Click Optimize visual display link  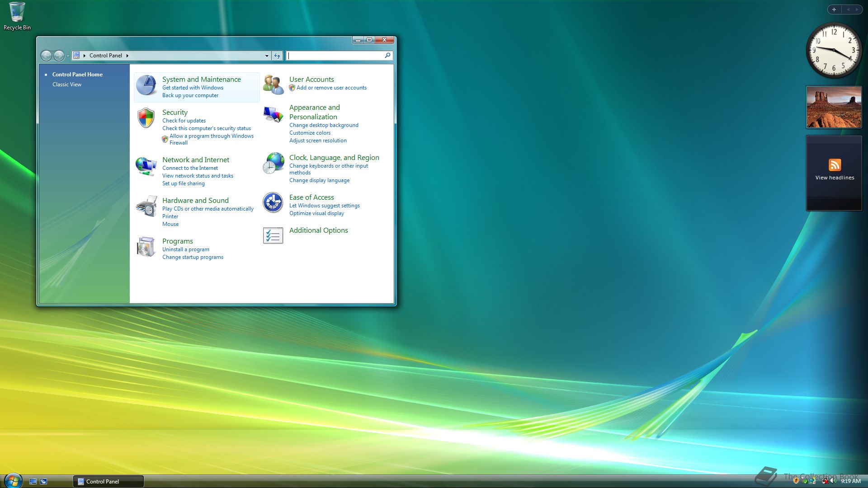316,213
